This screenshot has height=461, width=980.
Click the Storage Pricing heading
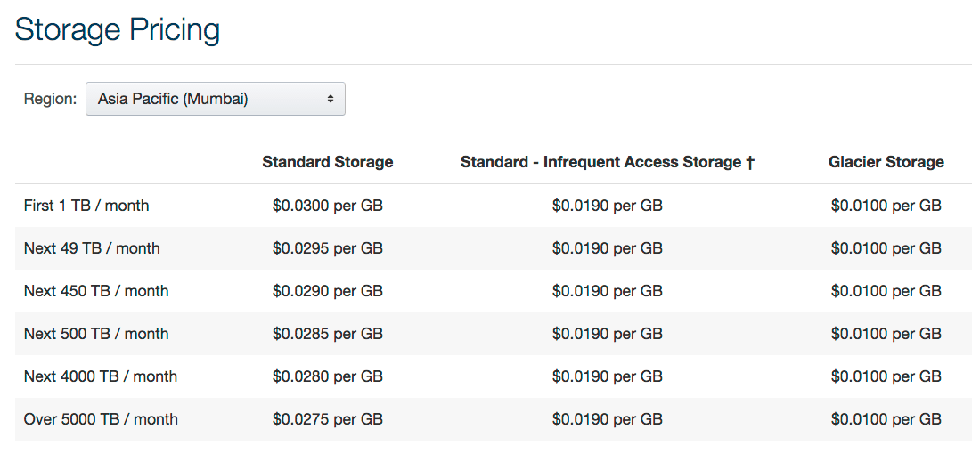click(118, 30)
